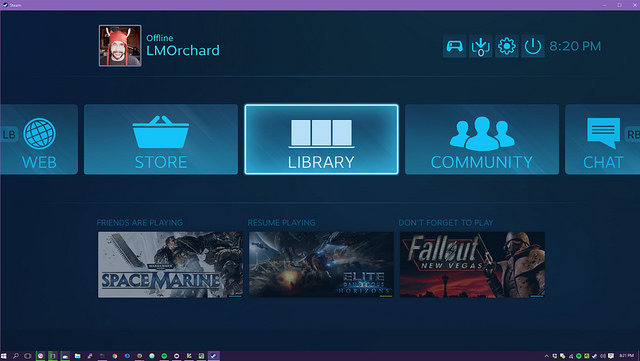640x361 pixels.
Task: Expand hidden system tray icons
Action: (x=547, y=356)
